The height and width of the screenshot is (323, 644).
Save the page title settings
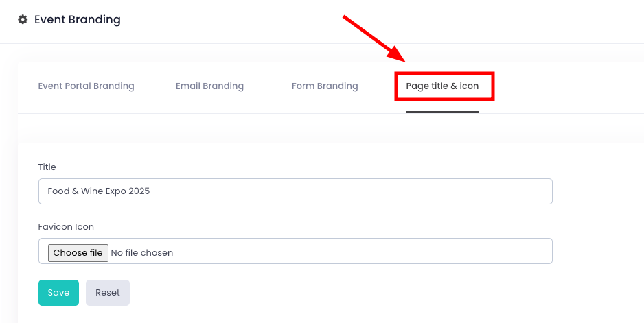pos(58,293)
